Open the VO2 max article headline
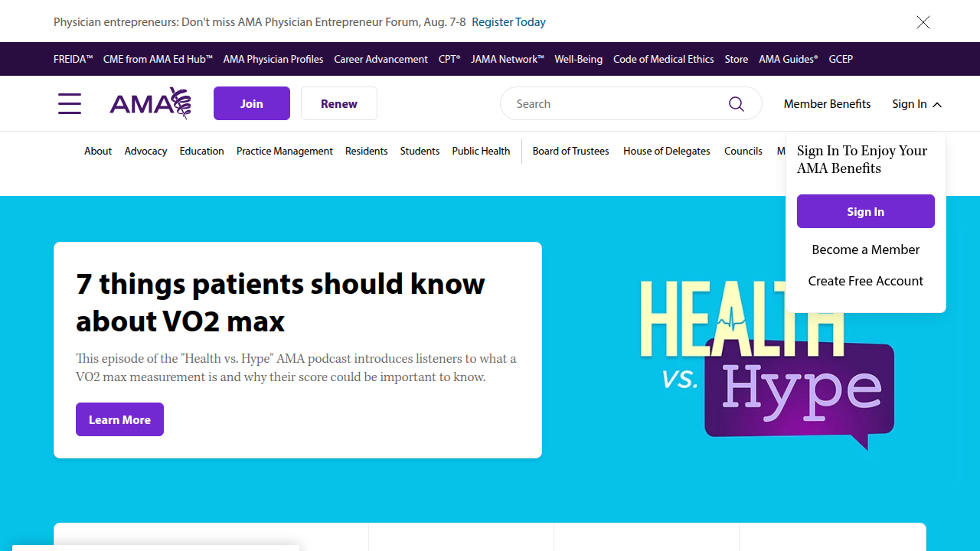980x551 pixels. (280, 302)
